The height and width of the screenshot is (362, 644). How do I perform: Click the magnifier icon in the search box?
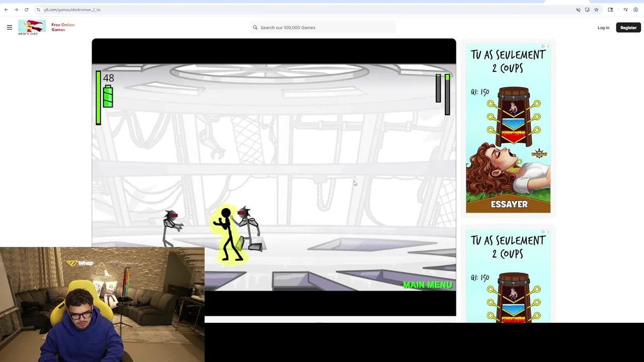255,28
